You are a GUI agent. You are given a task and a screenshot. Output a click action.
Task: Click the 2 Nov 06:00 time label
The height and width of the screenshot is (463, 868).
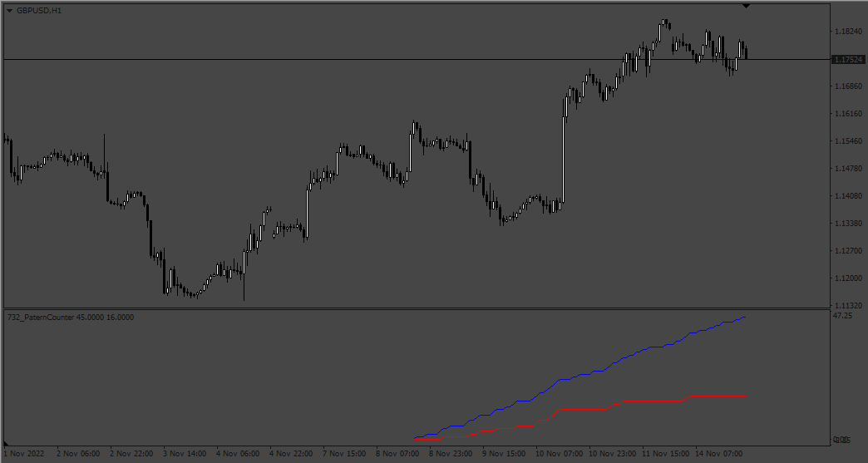[x=79, y=454]
